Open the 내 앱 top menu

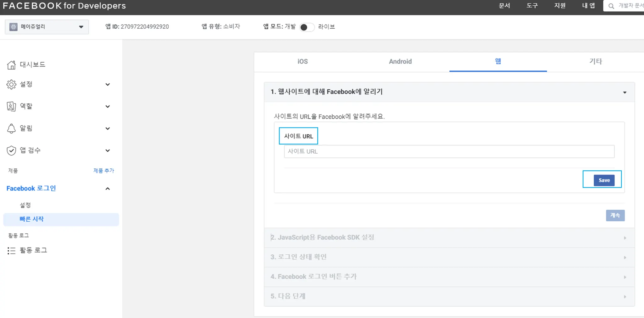[588, 6]
